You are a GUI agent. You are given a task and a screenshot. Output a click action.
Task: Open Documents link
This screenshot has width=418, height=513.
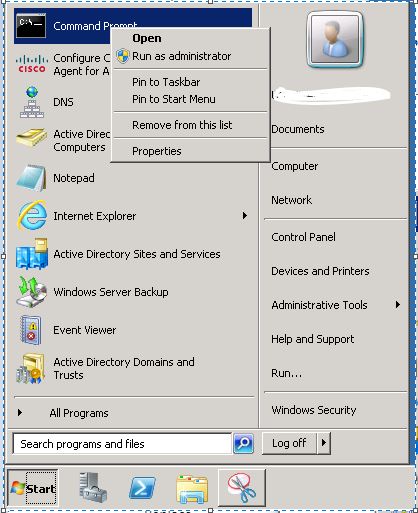click(298, 129)
